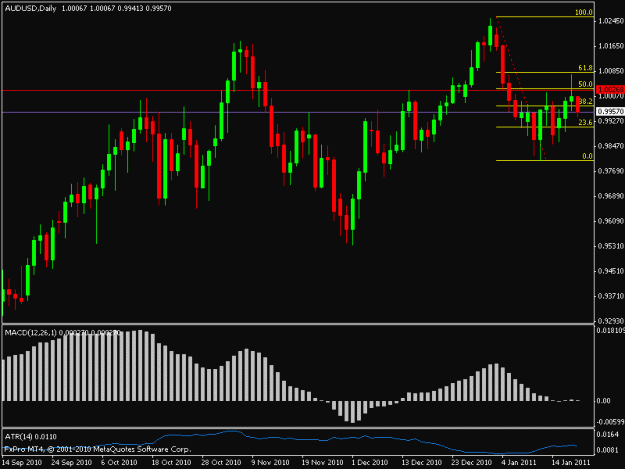Click the red 1.00268 price level tag
625x469 pixels.
[x=610, y=90]
